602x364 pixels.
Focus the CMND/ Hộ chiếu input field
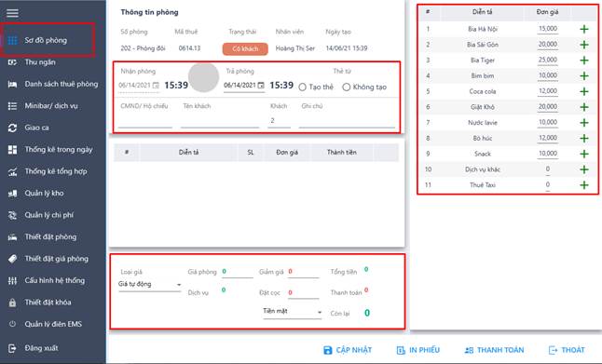point(145,121)
